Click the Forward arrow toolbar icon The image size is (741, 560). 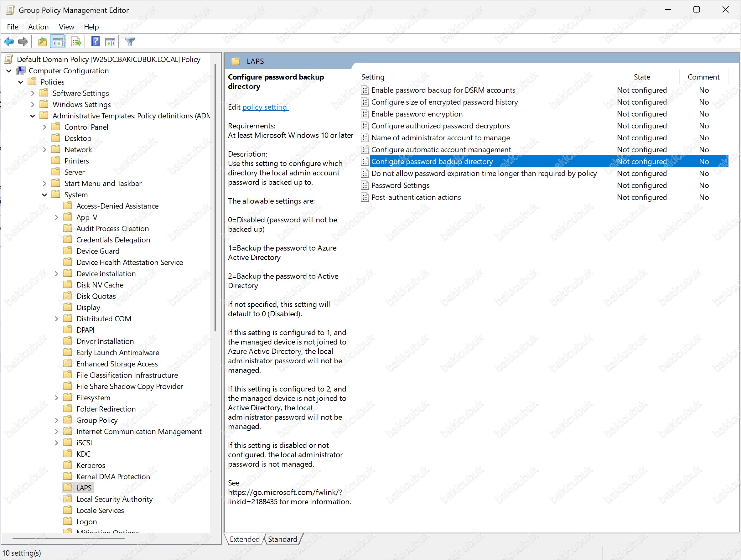(x=23, y=42)
